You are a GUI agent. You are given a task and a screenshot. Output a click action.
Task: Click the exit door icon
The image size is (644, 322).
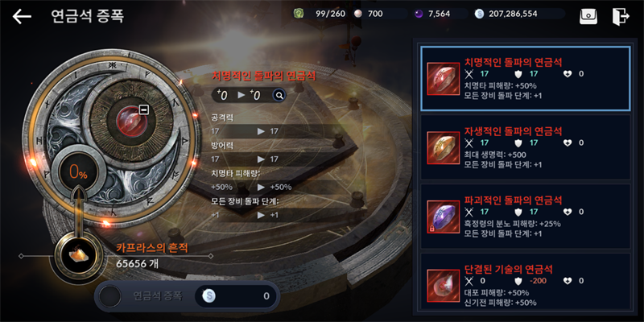click(620, 17)
